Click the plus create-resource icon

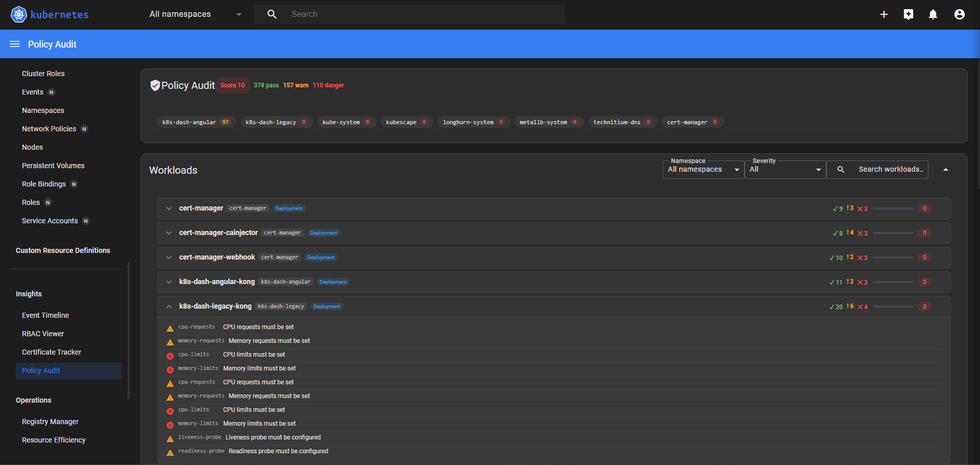pyautogui.click(x=884, y=14)
